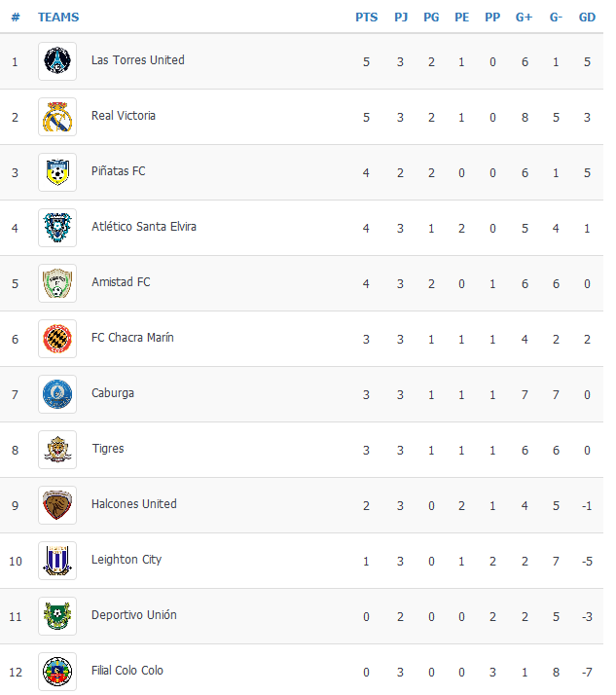This screenshot has width=616, height=695.
Task: Open the Amistad FC team name link
Action: (x=121, y=282)
